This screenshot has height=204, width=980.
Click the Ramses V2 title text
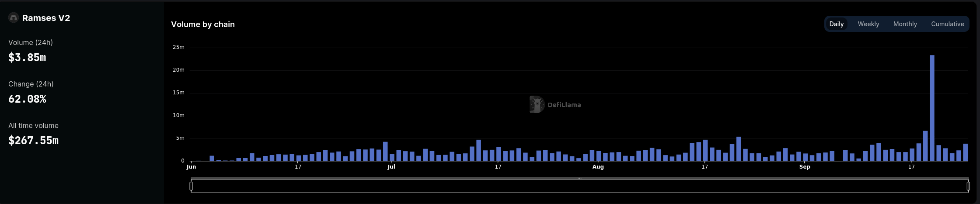click(46, 18)
